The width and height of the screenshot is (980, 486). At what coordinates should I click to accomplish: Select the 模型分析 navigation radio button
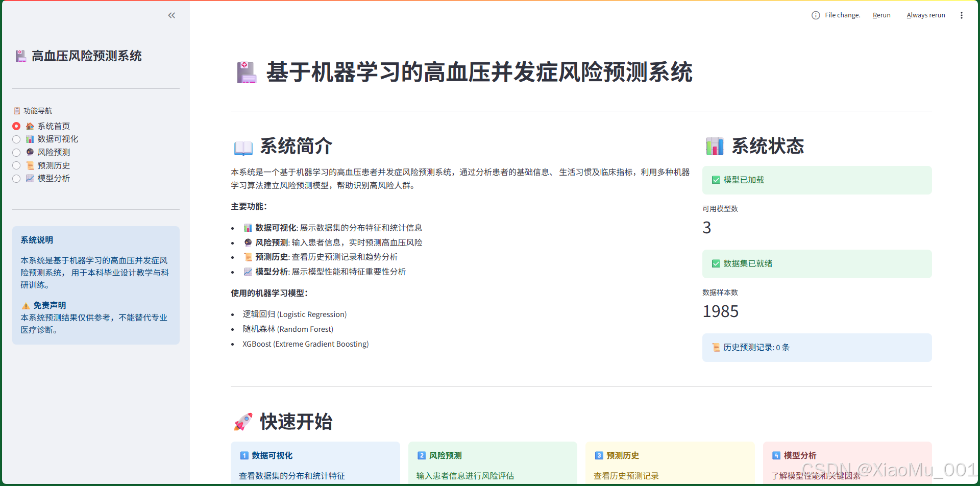pyautogui.click(x=16, y=179)
